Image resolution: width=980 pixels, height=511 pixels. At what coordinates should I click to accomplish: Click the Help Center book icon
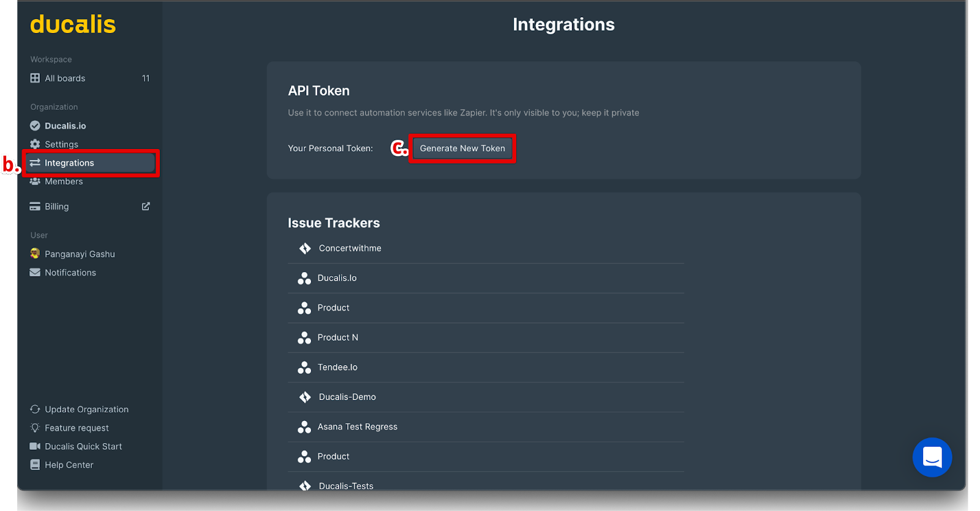(x=35, y=465)
